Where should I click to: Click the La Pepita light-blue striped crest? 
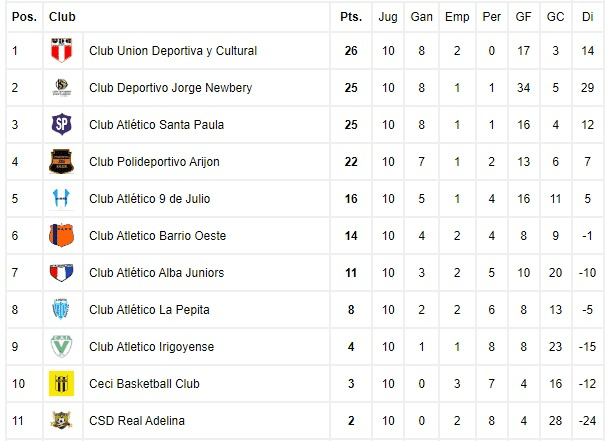point(61,309)
